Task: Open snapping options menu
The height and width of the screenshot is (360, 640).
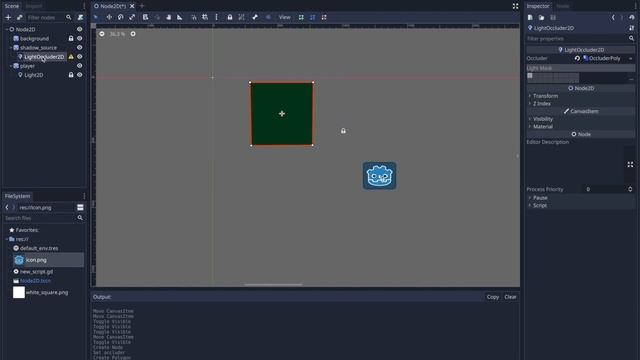Action: [x=216, y=17]
